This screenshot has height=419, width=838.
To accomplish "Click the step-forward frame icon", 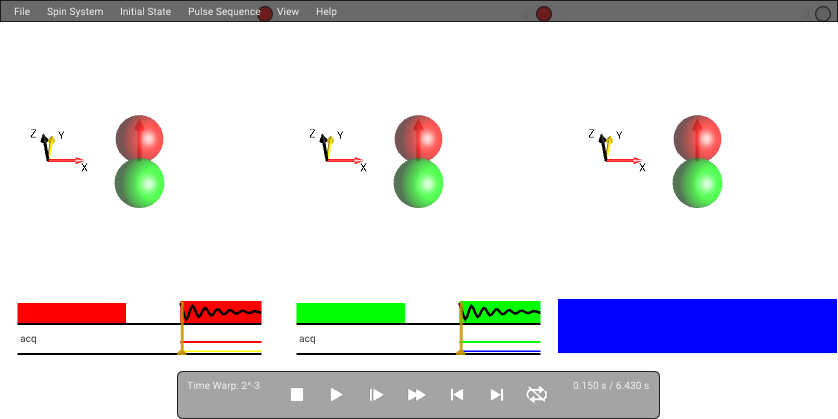I will tap(376, 395).
